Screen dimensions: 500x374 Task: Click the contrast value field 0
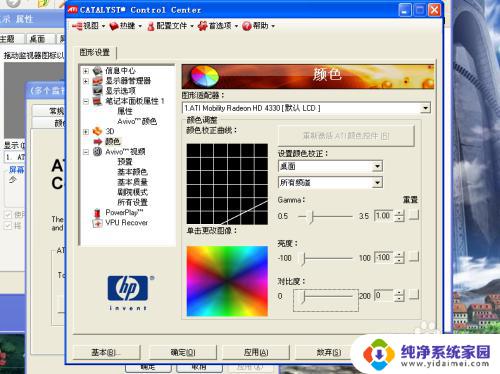point(383,295)
